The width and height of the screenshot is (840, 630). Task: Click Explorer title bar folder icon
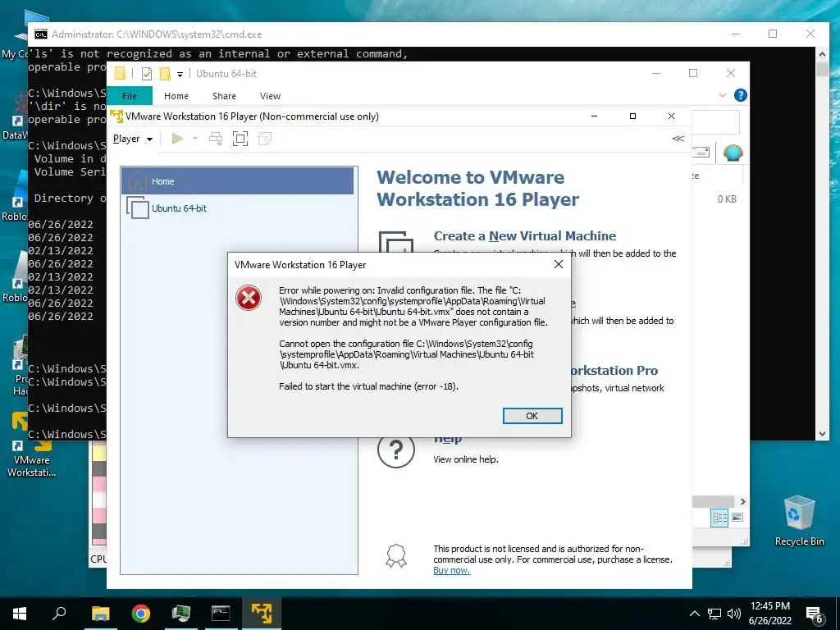[120, 73]
